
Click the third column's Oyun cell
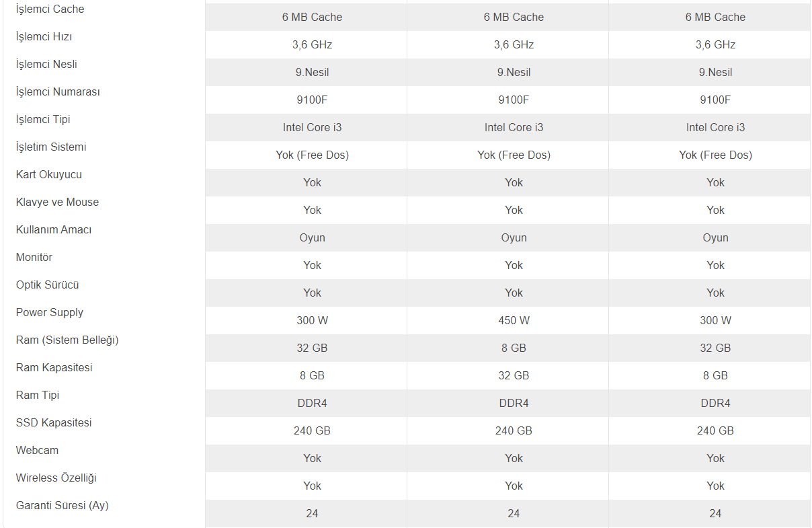click(x=716, y=238)
